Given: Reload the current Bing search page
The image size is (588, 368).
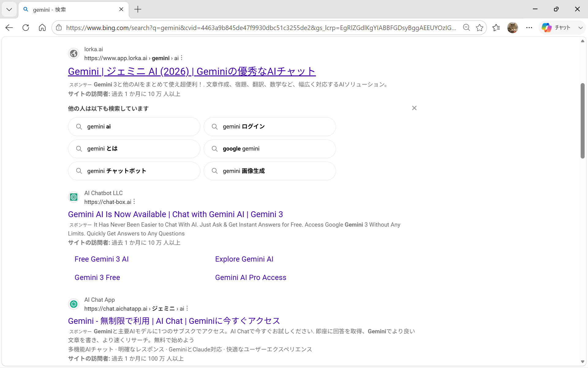Looking at the screenshot, I should pyautogui.click(x=26, y=28).
